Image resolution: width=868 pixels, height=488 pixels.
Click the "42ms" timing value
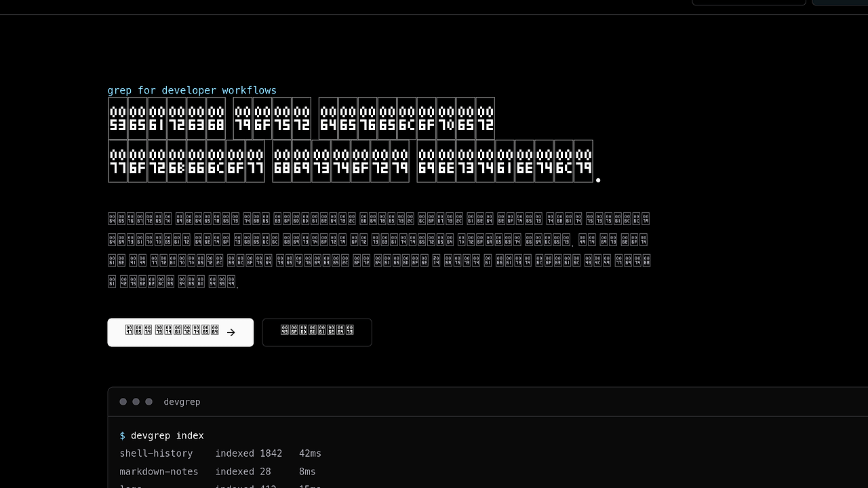click(x=310, y=453)
